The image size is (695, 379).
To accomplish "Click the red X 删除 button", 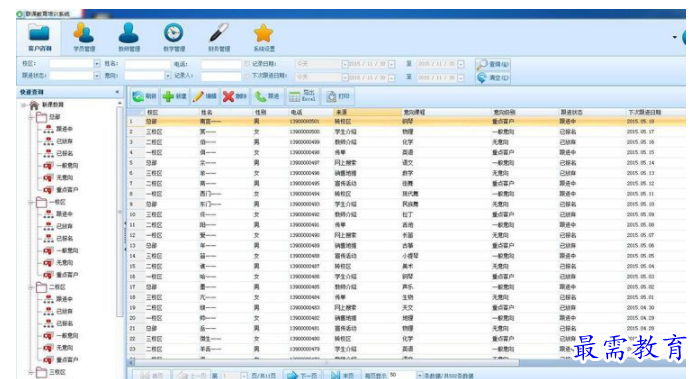I will pos(235,96).
